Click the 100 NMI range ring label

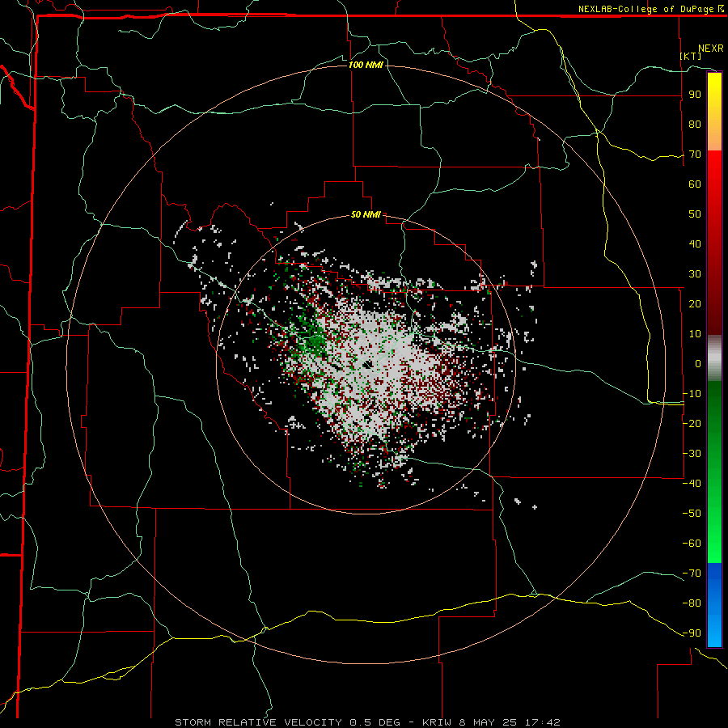coord(366,65)
